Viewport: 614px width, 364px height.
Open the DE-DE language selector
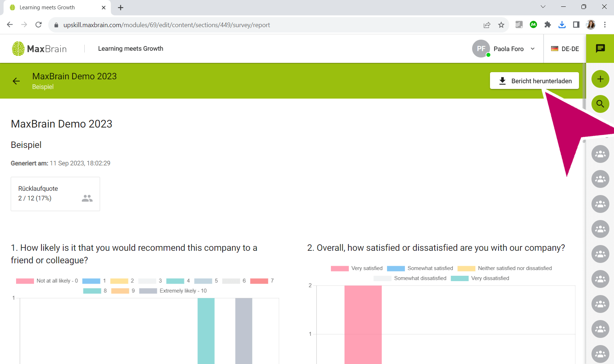[x=565, y=49]
